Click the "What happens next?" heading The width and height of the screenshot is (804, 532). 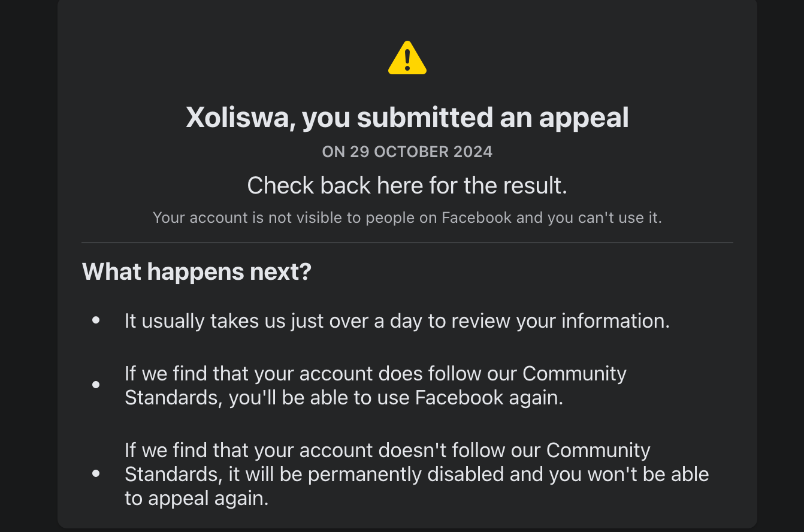[197, 272]
